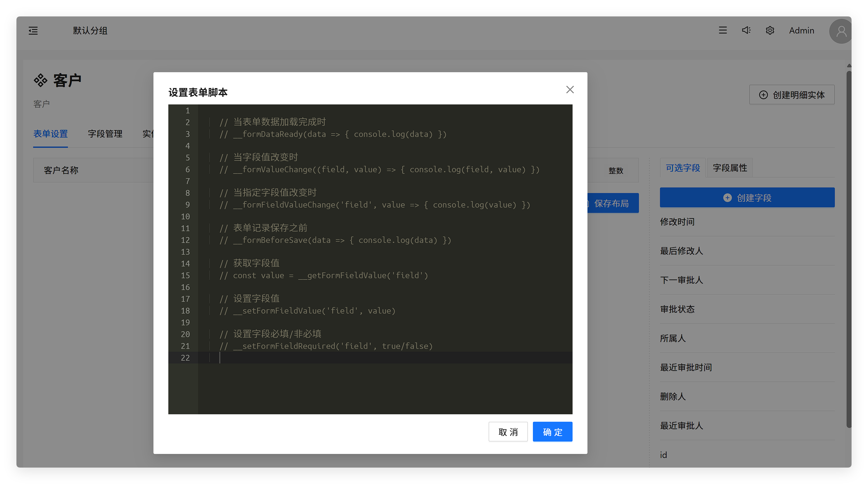Click the announcement speaker icon

(x=746, y=30)
